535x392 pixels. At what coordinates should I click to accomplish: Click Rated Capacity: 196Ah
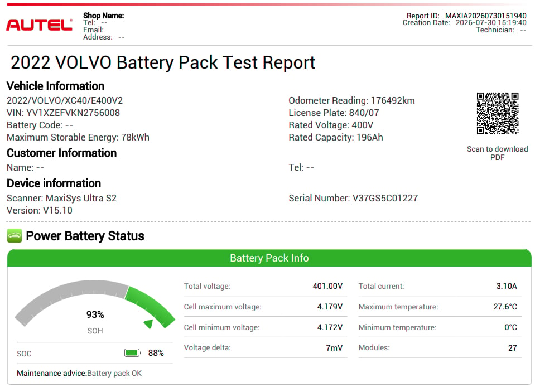click(336, 138)
